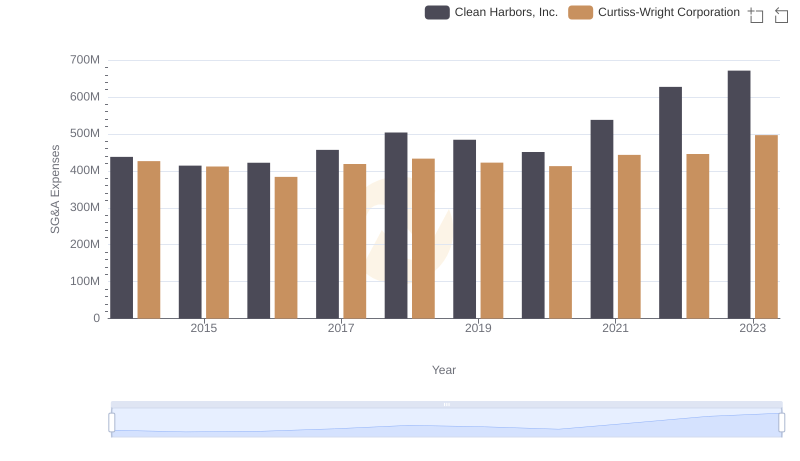The width and height of the screenshot is (800, 461).
Task: Click the Clean Harbors bar for 2017
Action: point(327,235)
